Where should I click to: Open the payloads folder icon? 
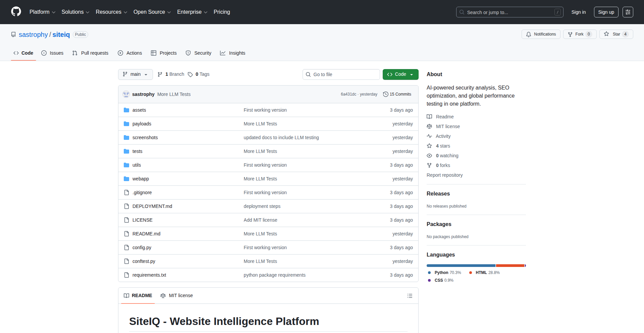click(x=126, y=123)
